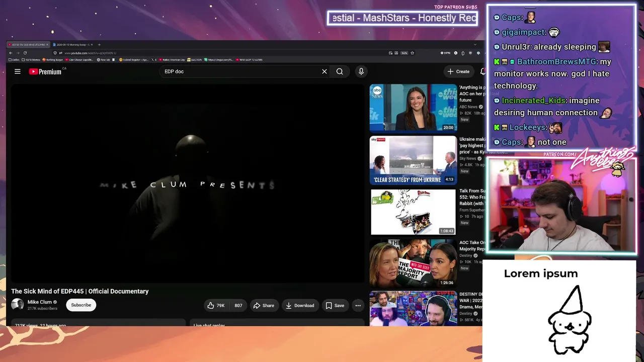The width and height of the screenshot is (644, 362).
Task: Open the '10/10 Memes' bookmarks folder
Action: click(x=31, y=60)
